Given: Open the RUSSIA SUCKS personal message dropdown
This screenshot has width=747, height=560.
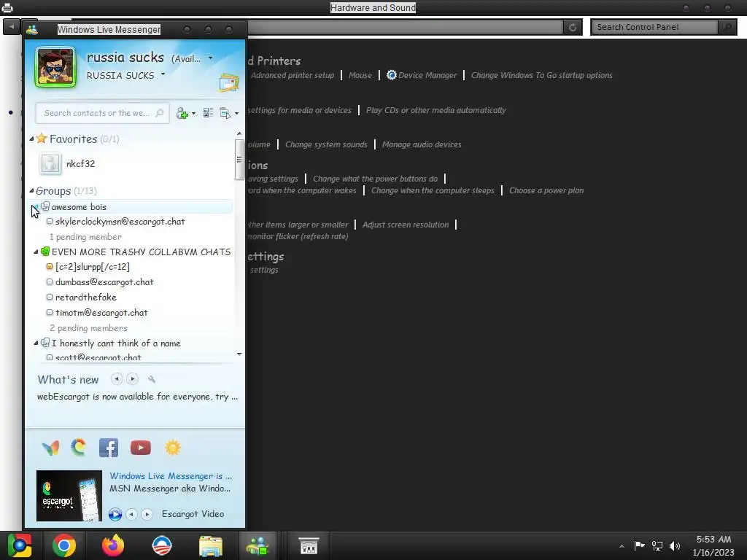Looking at the screenshot, I should pos(163,74).
